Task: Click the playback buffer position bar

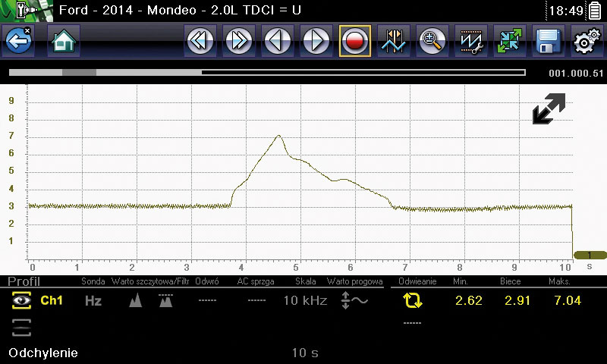Action: click(x=266, y=73)
